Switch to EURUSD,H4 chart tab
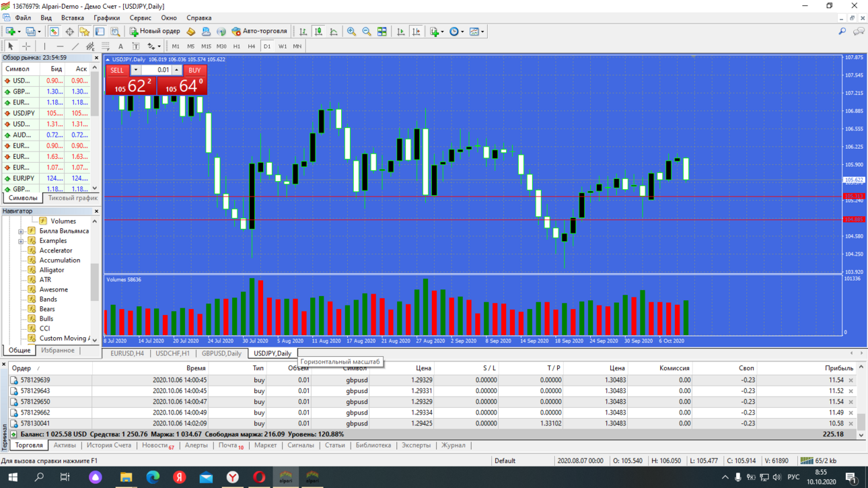This screenshot has height=488, width=868. pos(126,353)
